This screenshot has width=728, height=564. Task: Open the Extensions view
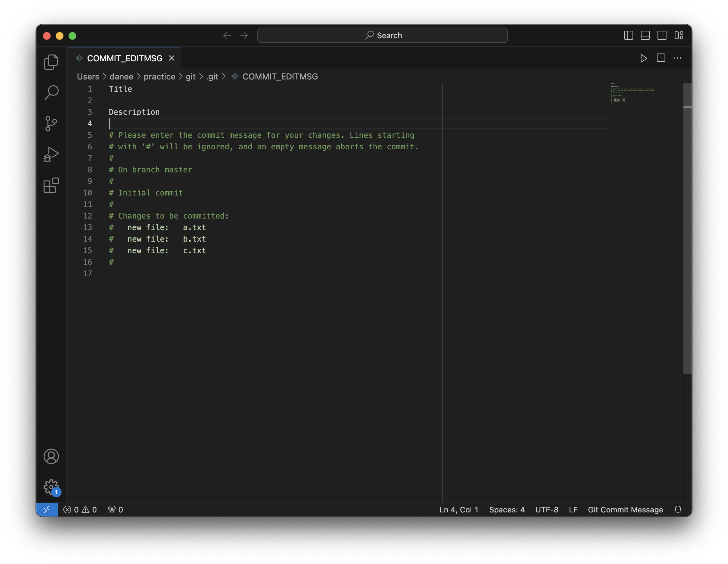point(51,185)
